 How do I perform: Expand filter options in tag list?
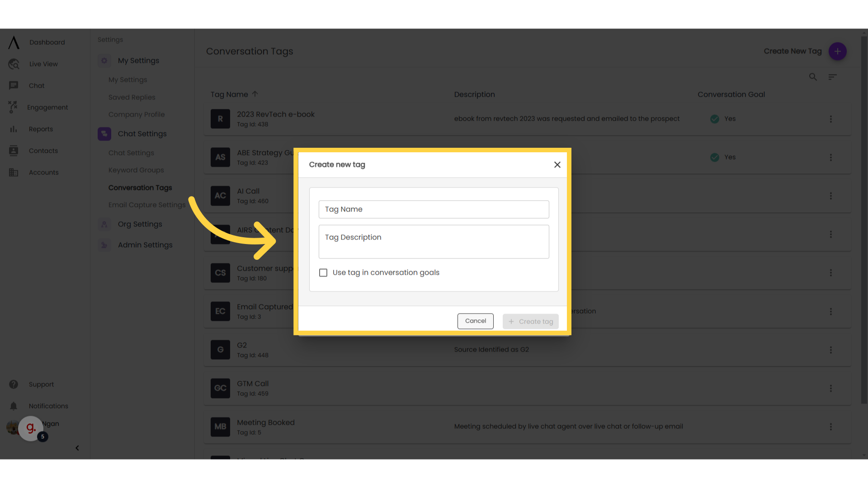coord(833,77)
